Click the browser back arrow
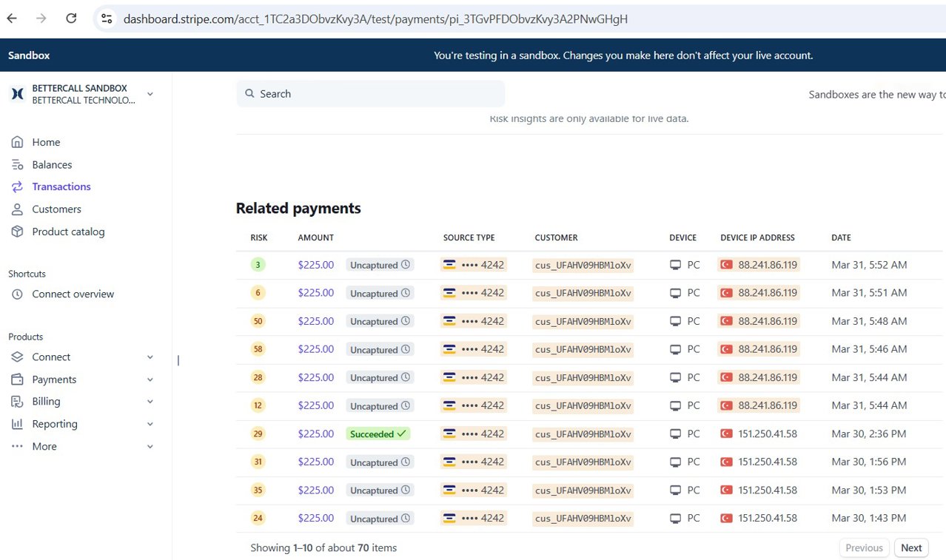Screen dimensions: 946x560 pyautogui.click(x=12, y=18)
